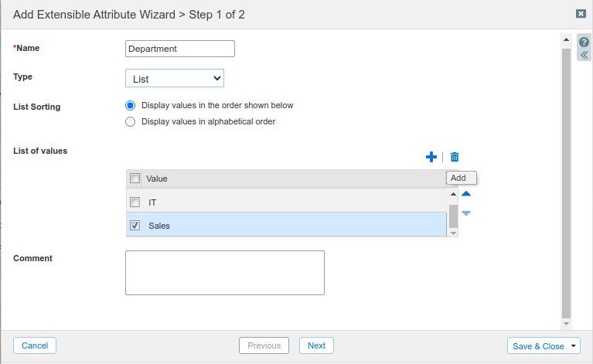Click the blue move-down arrow icon

coord(466,213)
